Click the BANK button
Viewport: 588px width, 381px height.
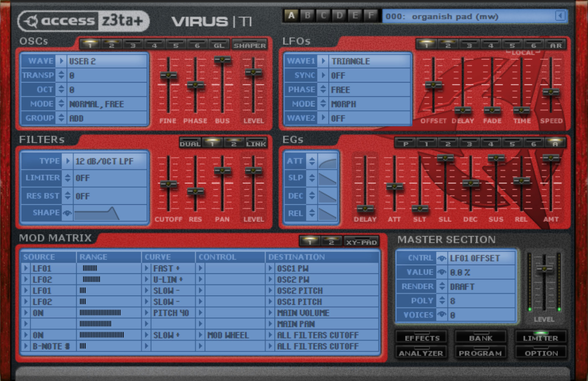[481, 337]
